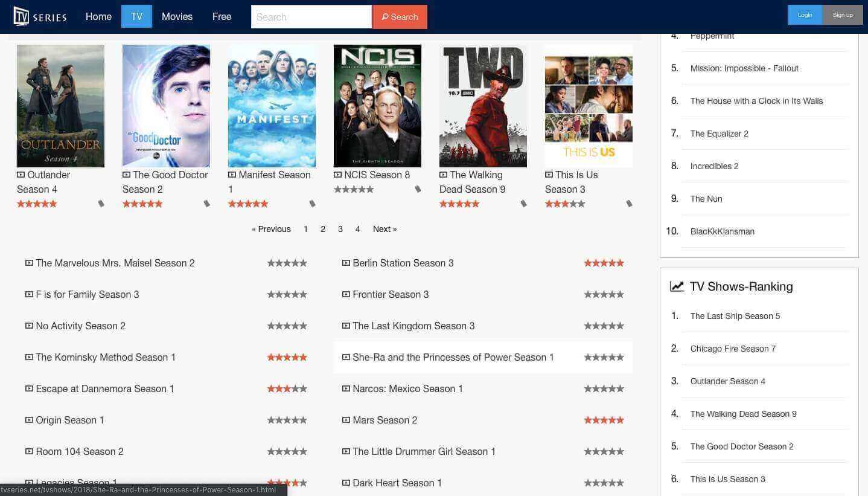The width and height of the screenshot is (868, 496).
Task: Open The Last Kingdom Season 3 link
Action: pyautogui.click(x=413, y=326)
